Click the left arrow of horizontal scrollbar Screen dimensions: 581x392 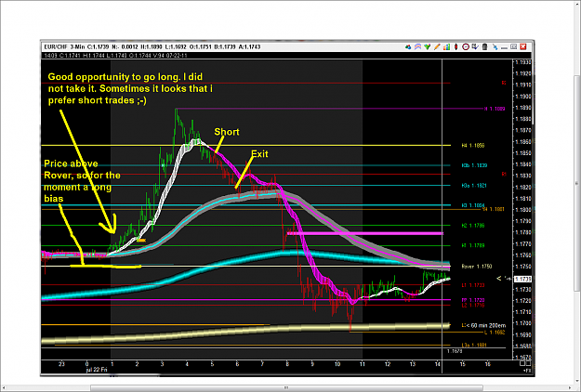(x=4, y=388)
